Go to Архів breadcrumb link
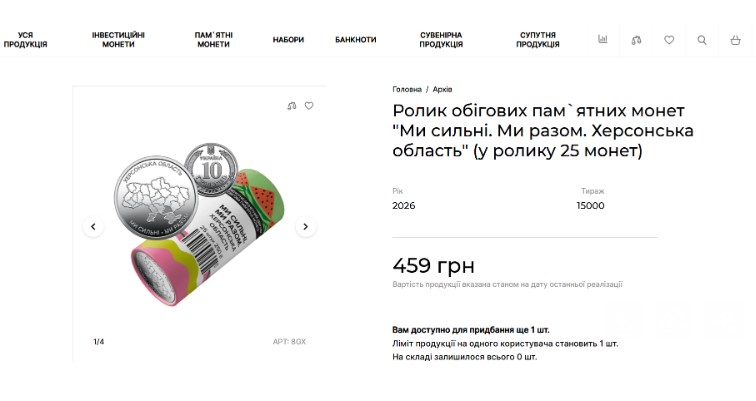The width and height of the screenshot is (756, 401). pyautogui.click(x=443, y=89)
